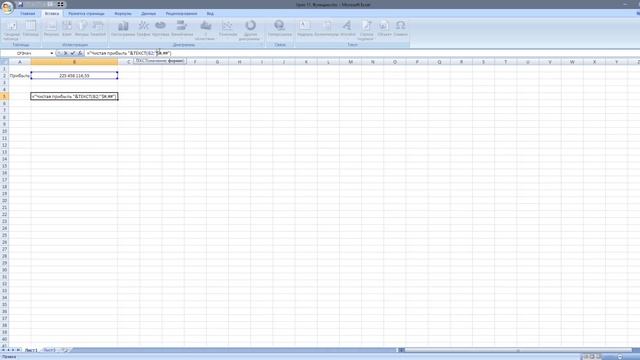The image size is (640, 360).
Task: Select row 10 header
Action: point(4,131)
